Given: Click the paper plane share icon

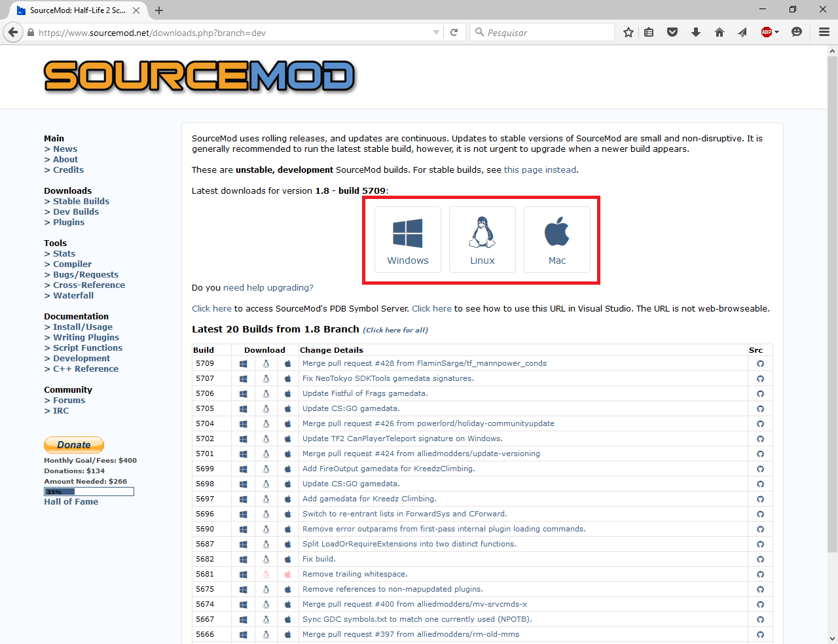Looking at the screenshot, I should (x=742, y=32).
